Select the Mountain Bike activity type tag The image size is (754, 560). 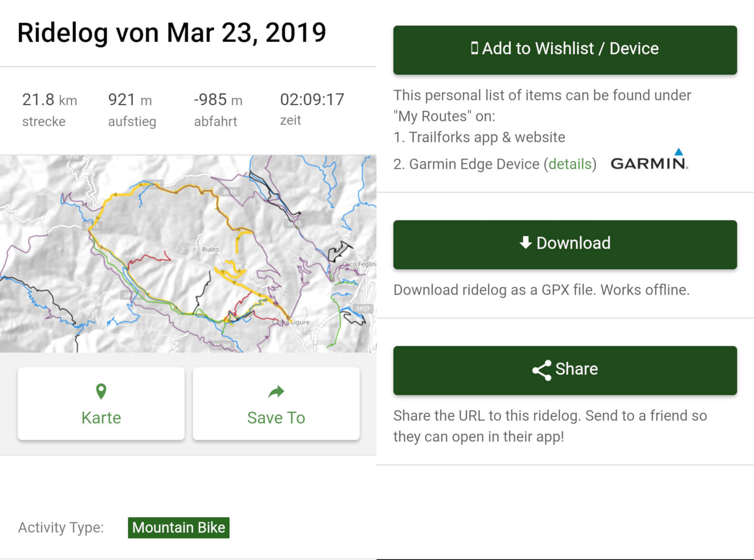pos(179,528)
